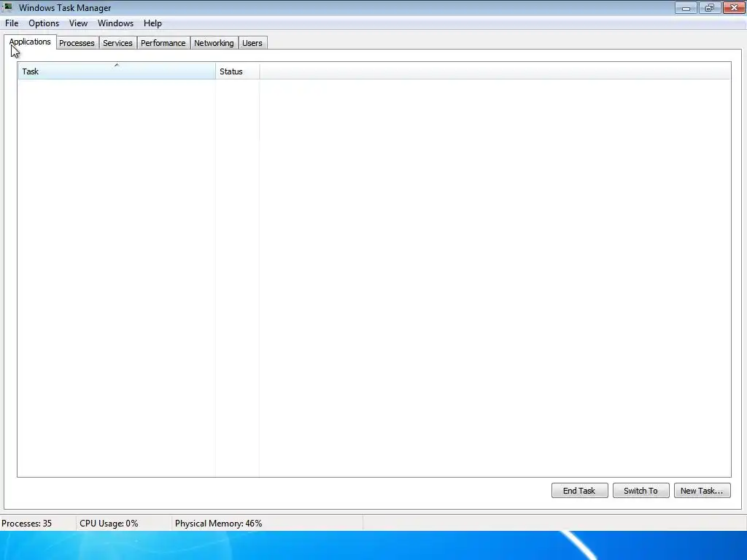The width and height of the screenshot is (747, 560).
Task: Open the File menu
Action: pyautogui.click(x=12, y=23)
